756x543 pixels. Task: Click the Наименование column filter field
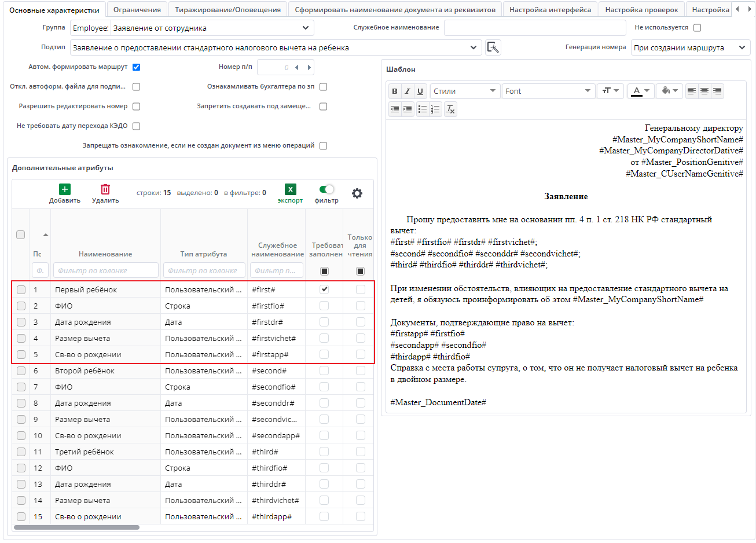pyautogui.click(x=105, y=270)
